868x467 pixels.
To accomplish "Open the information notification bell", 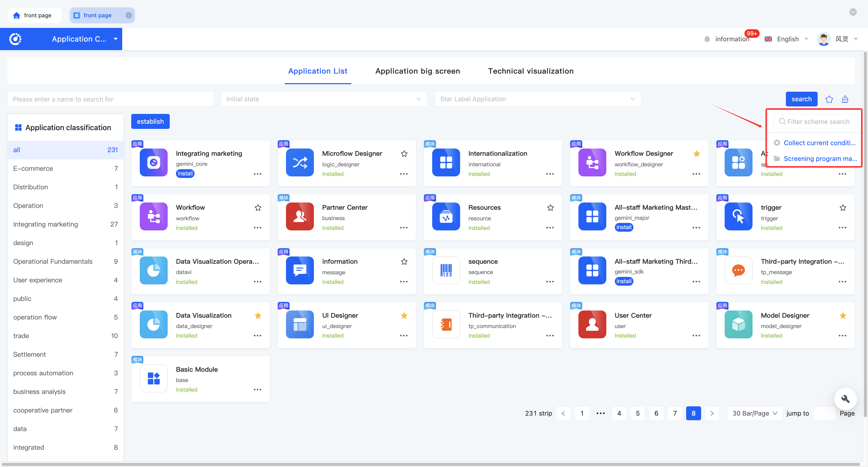I will 707,39.
